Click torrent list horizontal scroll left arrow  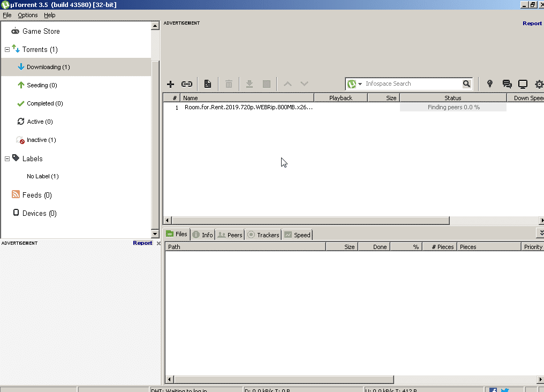coord(167,220)
